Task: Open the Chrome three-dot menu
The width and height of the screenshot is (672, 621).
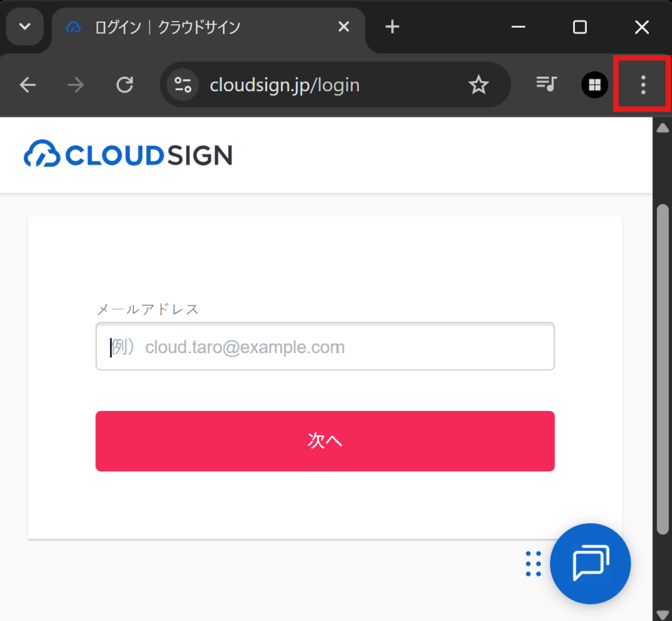Action: [642, 85]
